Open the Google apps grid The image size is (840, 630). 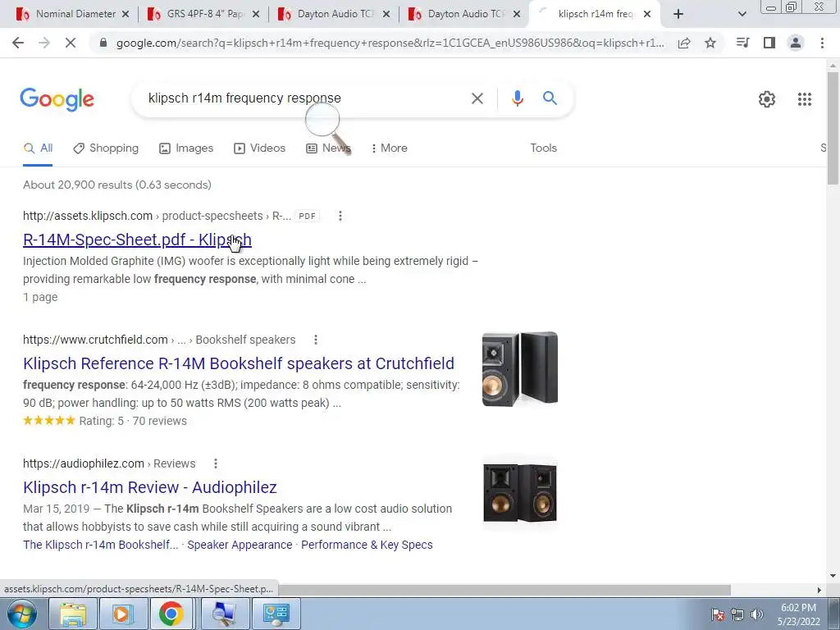pyautogui.click(x=805, y=99)
